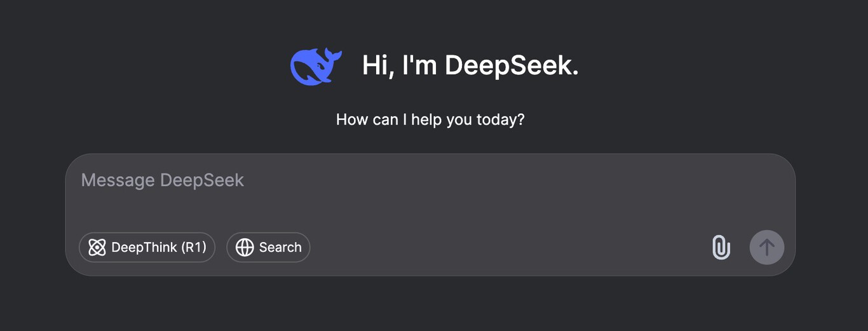Image resolution: width=868 pixels, height=331 pixels.
Task: Focus the Message DeepSeek input field
Action: 430,197
